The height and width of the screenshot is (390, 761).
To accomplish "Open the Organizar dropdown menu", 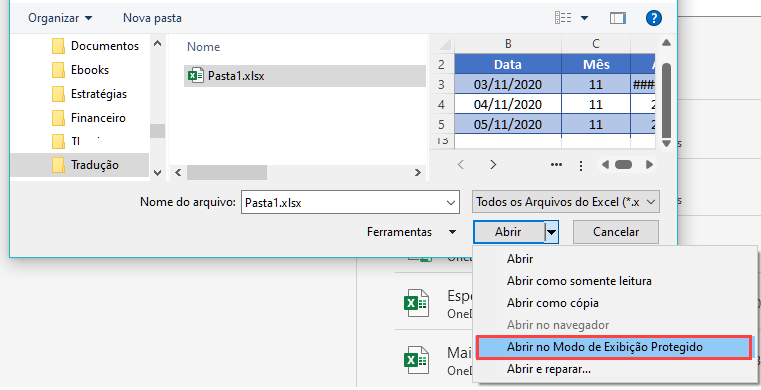I will point(60,18).
